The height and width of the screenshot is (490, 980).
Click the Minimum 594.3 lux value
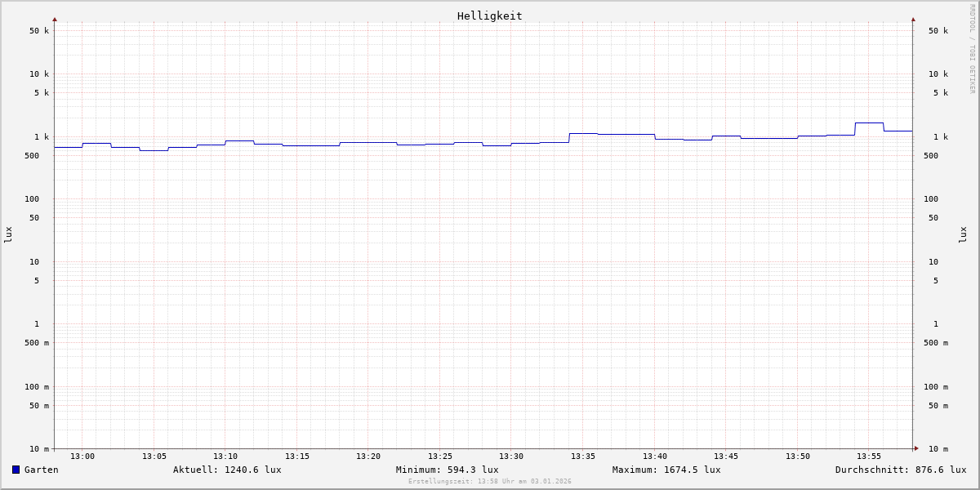447,470
